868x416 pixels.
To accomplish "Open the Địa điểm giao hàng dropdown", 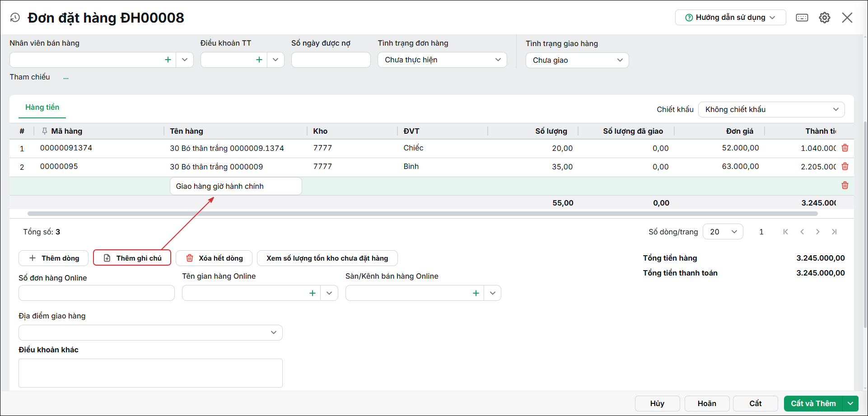I will click(150, 332).
